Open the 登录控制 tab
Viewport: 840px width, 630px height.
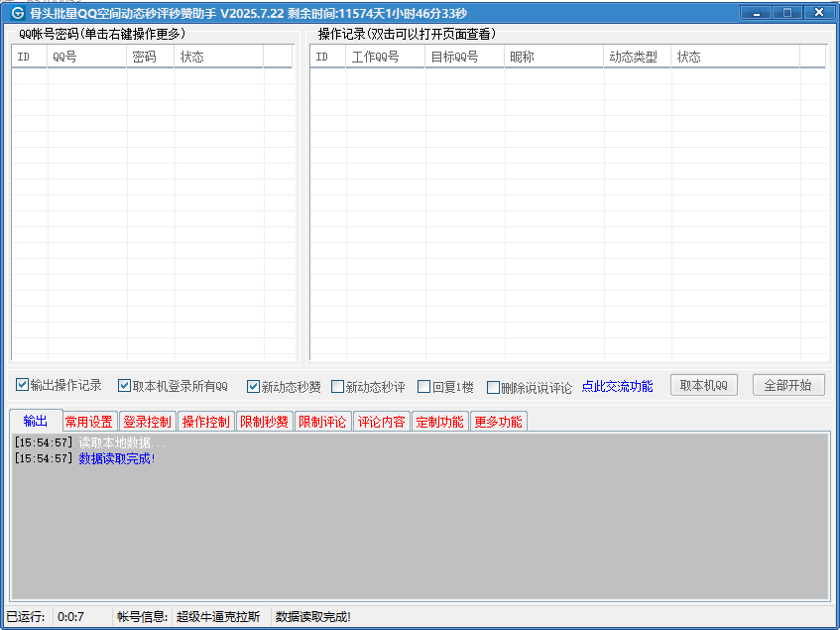click(148, 422)
